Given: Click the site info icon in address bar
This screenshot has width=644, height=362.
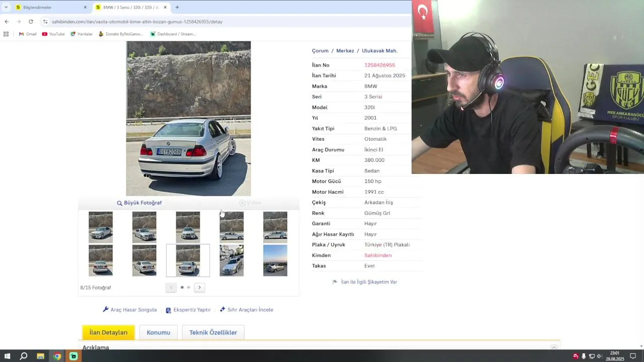Looking at the screenshot, I should pyautogui.click(x=45, y=22).
